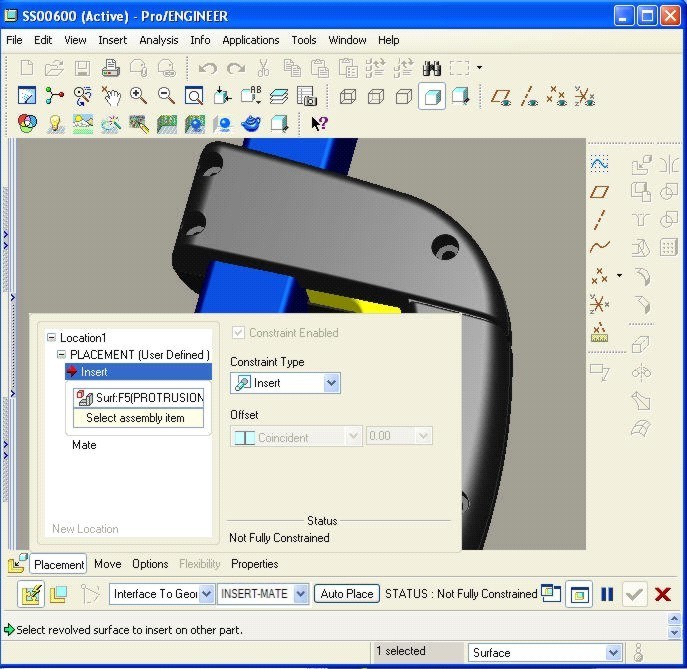The image size is (687, 669).
Task: Toggle the Constraint Enabled checkbox
Action: 238,333
